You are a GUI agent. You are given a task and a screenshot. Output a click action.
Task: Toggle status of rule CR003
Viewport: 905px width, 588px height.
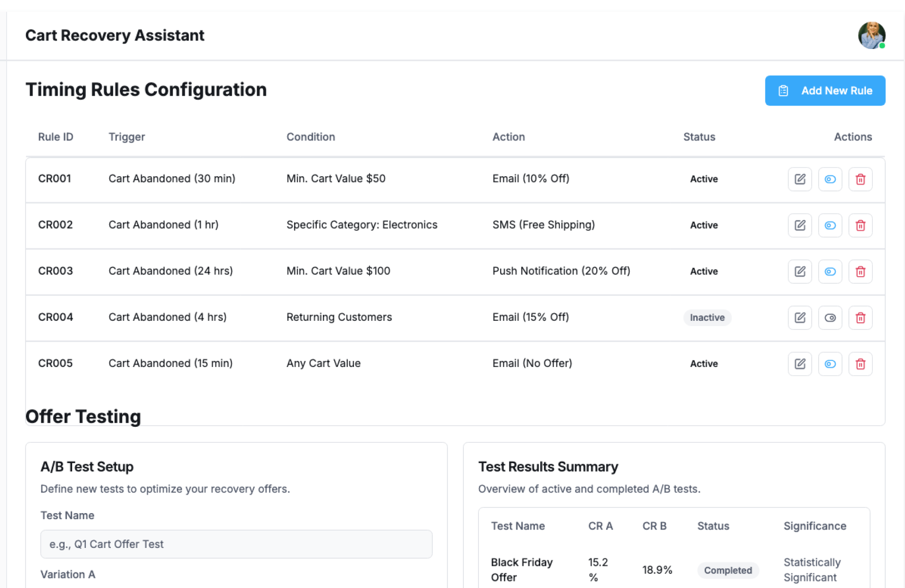point(830,271)
